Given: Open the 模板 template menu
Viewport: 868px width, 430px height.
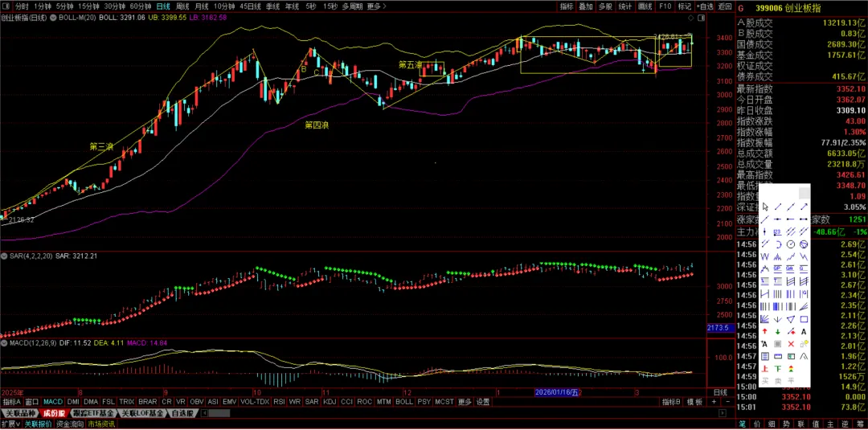Looking at the screenshot, I should [694, 402].
